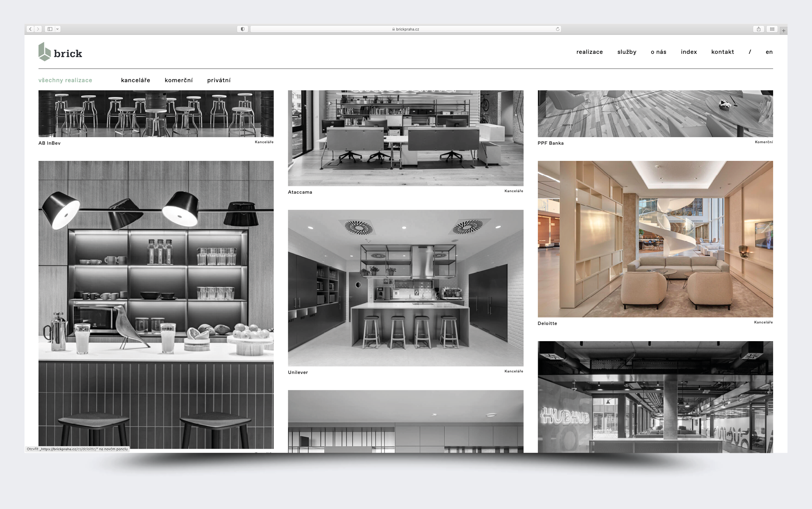Click the brick logo
The image size is (812, 509).
pos(60,52)
